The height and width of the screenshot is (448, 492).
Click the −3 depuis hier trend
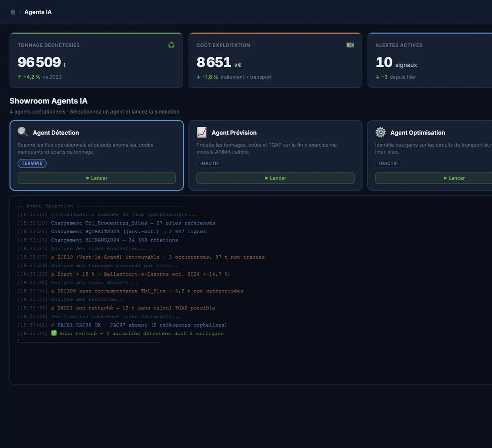point(396,77)
